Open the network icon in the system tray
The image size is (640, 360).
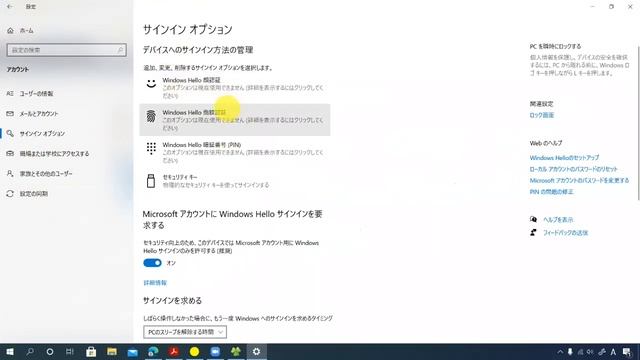(x=580, y=352)
